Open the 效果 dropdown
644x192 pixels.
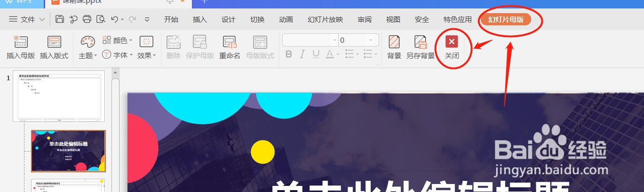[x=147, y=47]
